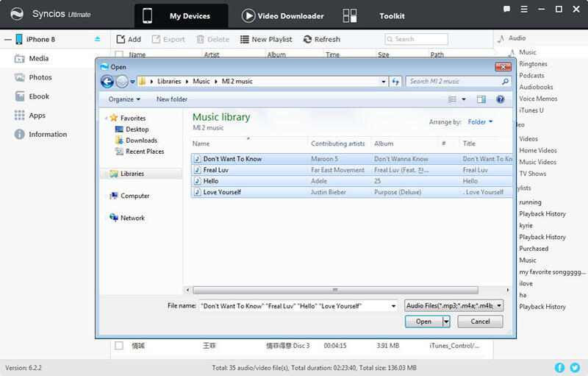Open the hamburger menu in title bar
This screenshot has height=376, width=588.
(524, 9)
